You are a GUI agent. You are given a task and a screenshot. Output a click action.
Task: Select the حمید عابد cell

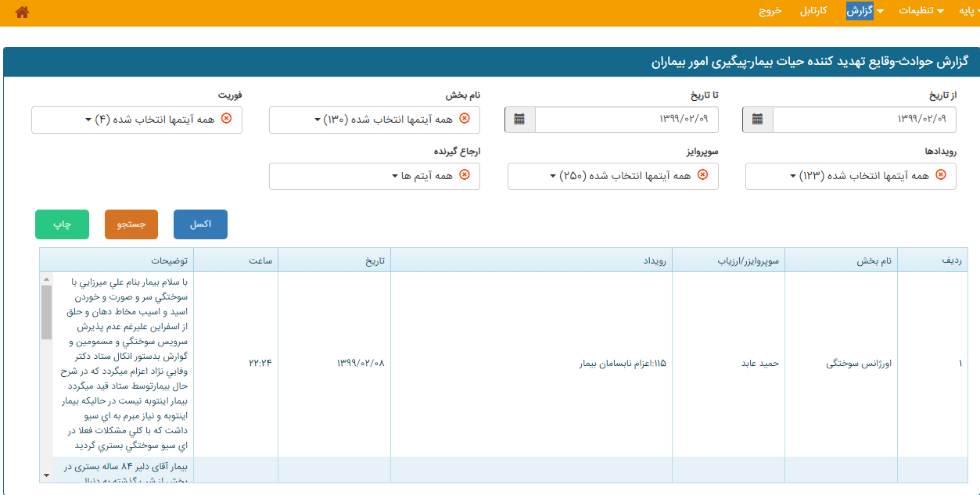point(729,364)
